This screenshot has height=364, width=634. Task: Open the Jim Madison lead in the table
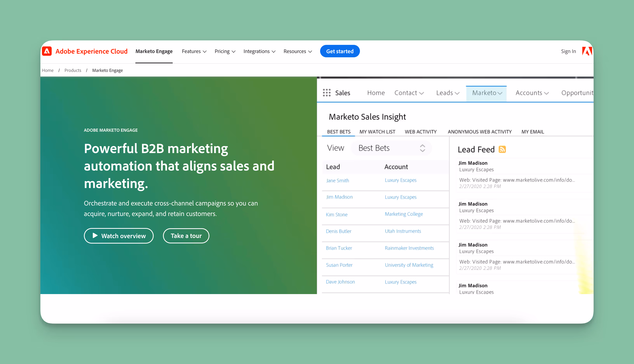339,197
